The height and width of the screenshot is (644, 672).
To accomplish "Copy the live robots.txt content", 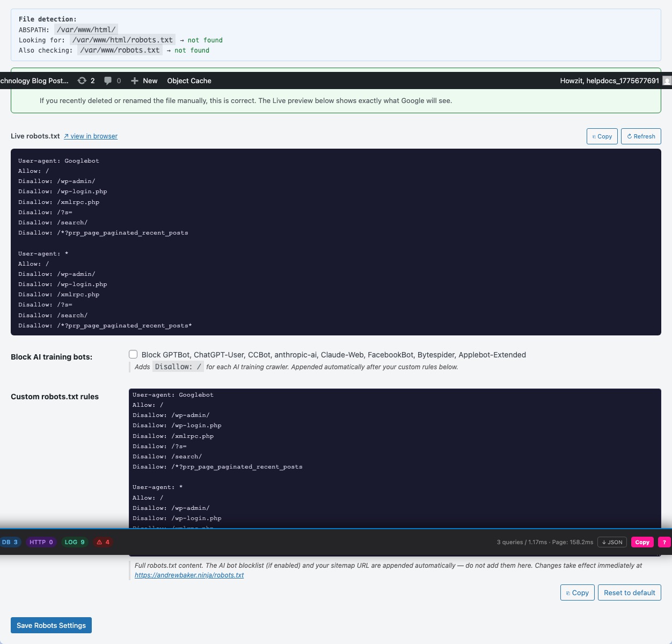I will [602, 136].
